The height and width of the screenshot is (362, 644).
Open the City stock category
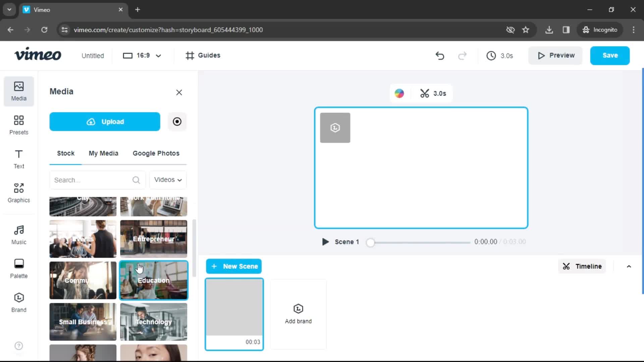[x=83, y=206]
